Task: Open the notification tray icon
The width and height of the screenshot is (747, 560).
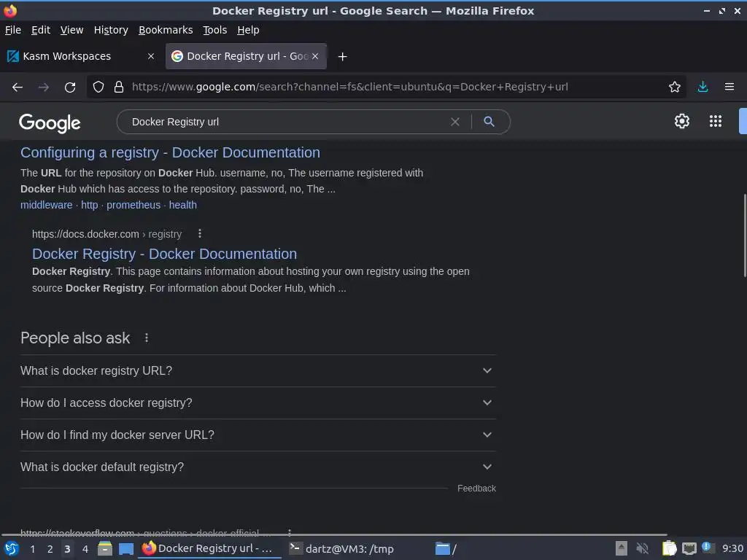Action: (707, 548)
